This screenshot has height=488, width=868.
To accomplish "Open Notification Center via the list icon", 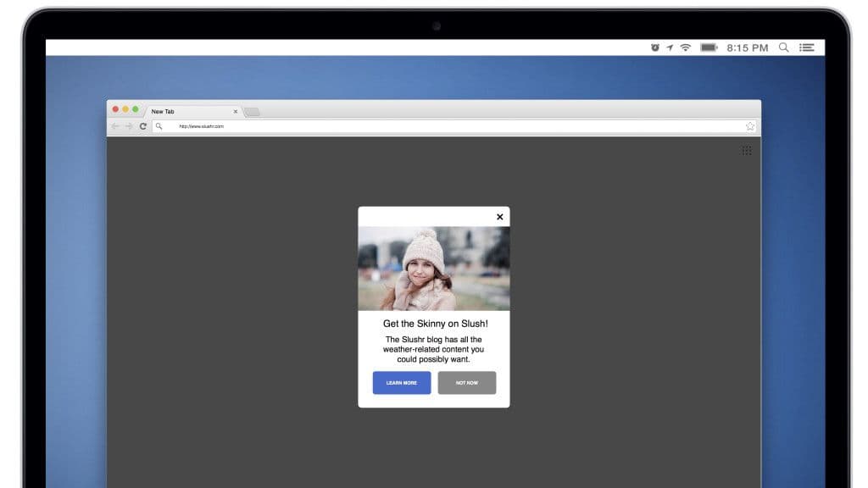I will tap(807, 47).
